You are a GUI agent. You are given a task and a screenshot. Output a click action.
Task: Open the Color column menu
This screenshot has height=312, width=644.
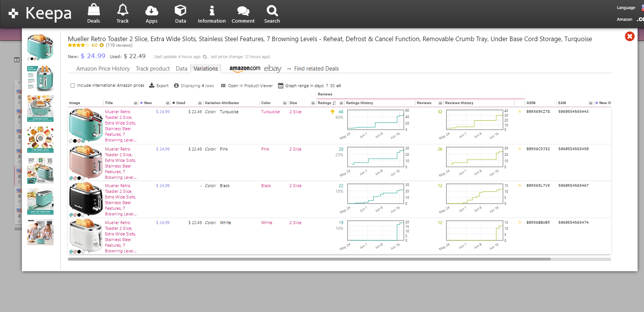[285, 103]
